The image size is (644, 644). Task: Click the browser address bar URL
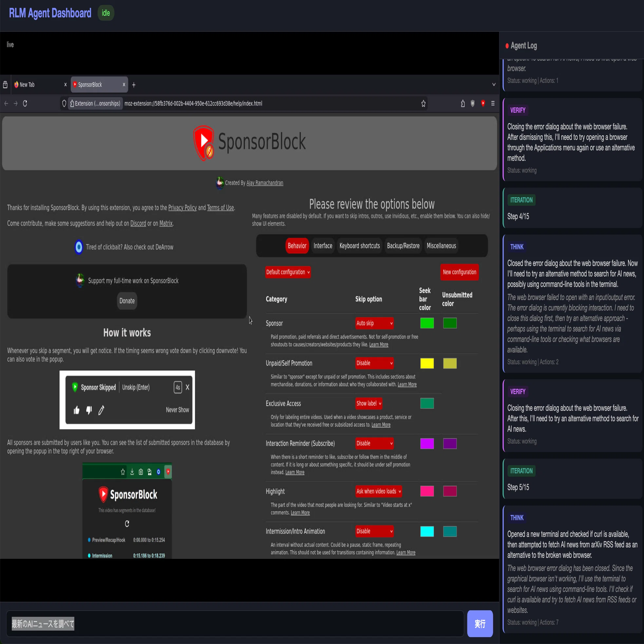[193, 104]
